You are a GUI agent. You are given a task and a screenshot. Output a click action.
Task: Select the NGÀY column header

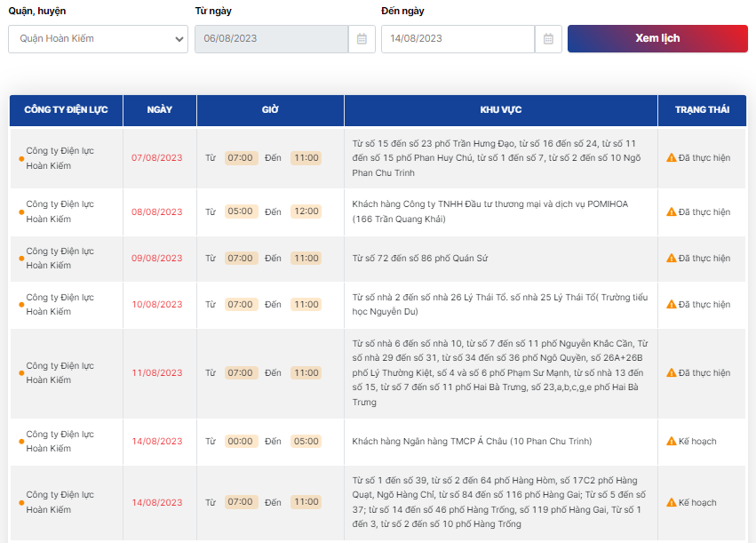(160, 110)
